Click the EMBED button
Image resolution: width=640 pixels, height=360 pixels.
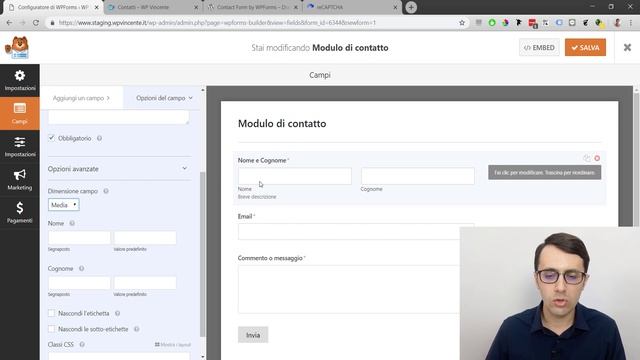(x=539, y=48)
